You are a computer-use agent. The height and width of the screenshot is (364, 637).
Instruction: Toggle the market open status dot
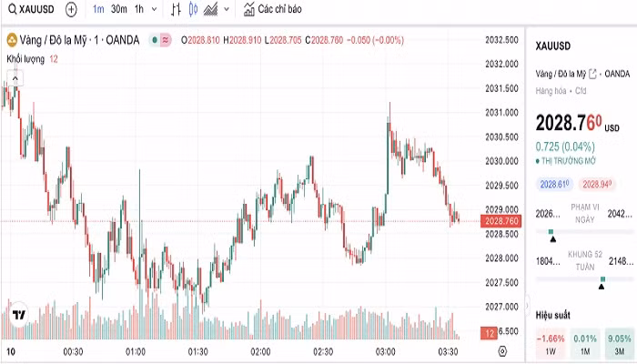157,40
